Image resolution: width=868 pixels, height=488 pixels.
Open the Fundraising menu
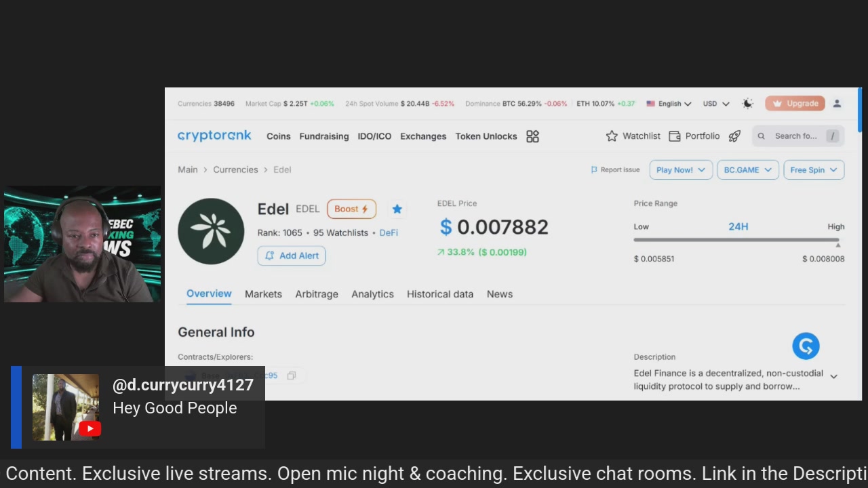(324, 136)
